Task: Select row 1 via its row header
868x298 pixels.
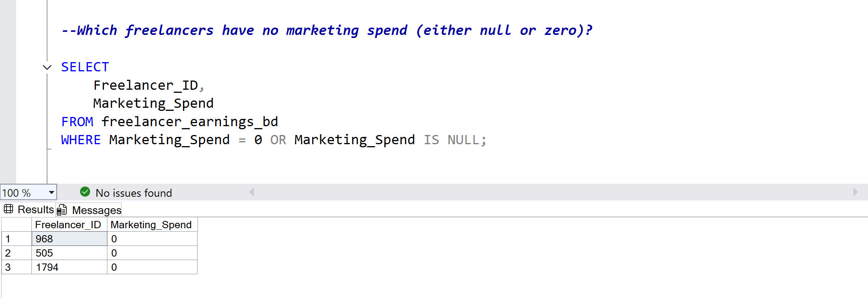Action: coord(16,239)
